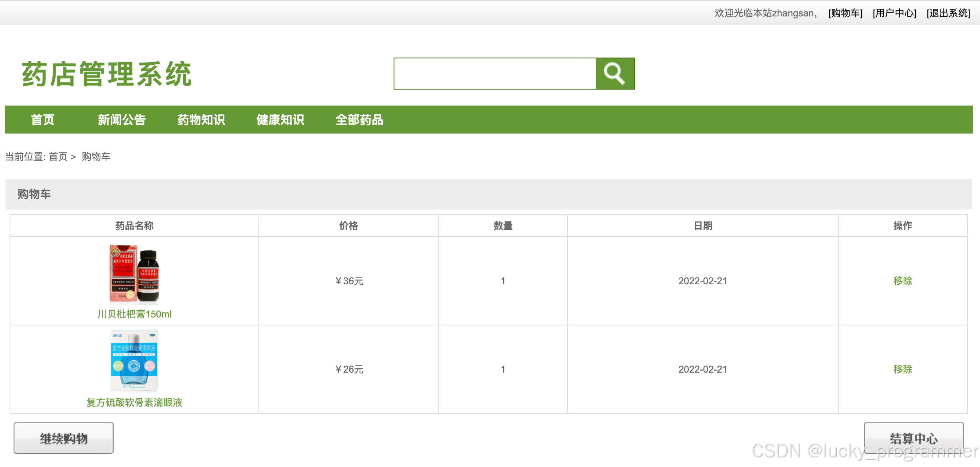Image resolution: width=980 pixels, height=467 pixels.
Task: Click [退出系统] to log out
Action: pos(948,13)
